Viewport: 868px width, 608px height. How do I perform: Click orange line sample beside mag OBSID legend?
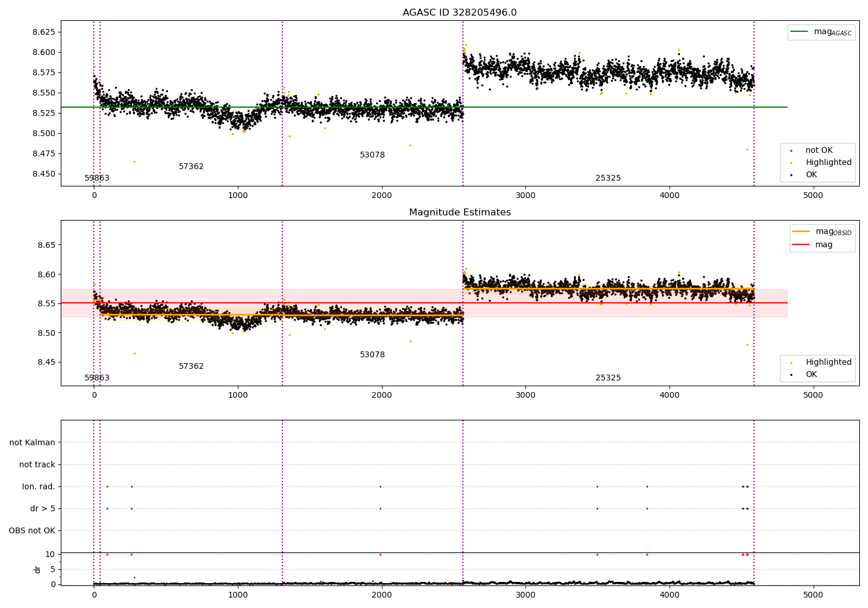(x=801, y=232)
